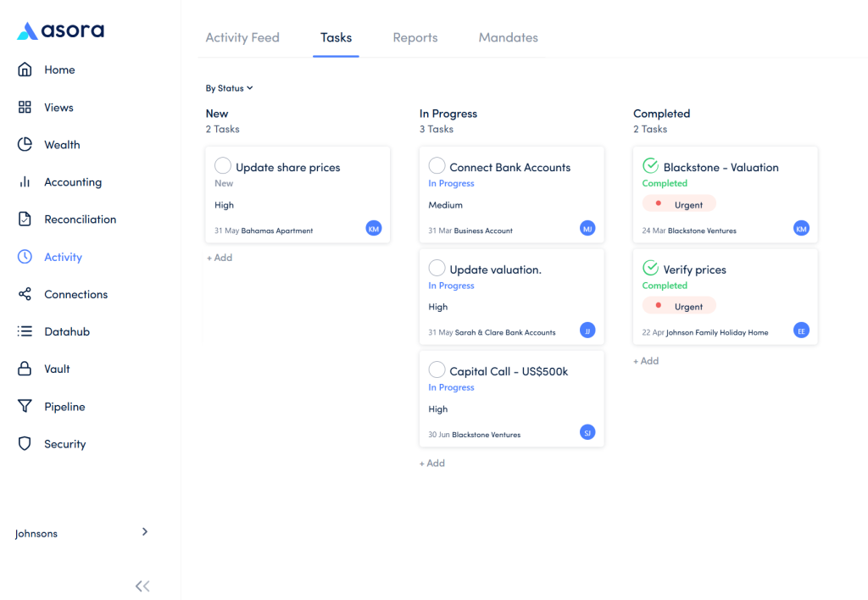Open the By Status grouping dropdown
Screen dimensions: 868x600
229,88
